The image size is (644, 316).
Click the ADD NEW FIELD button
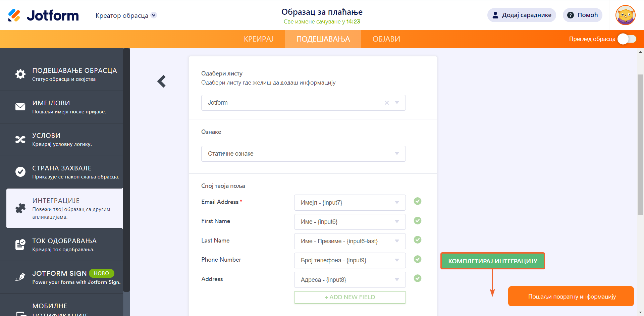pyautogui.click(x=350, y=297)
